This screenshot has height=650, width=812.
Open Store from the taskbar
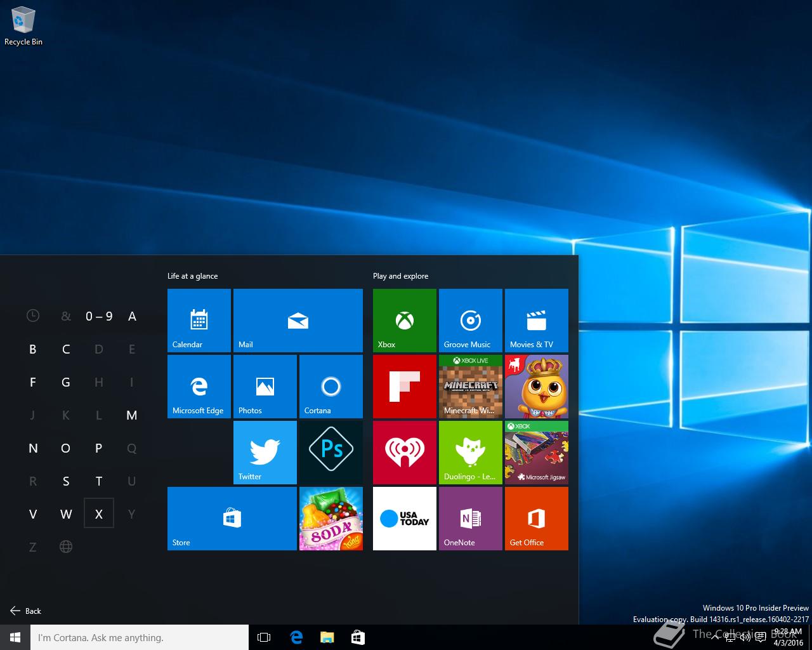pyautogui.click(x=358, y=637)
